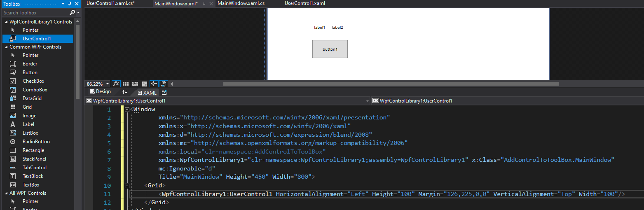Pick the Rectangle control icon
Screen dimensions: 644x210
point(13,150)
